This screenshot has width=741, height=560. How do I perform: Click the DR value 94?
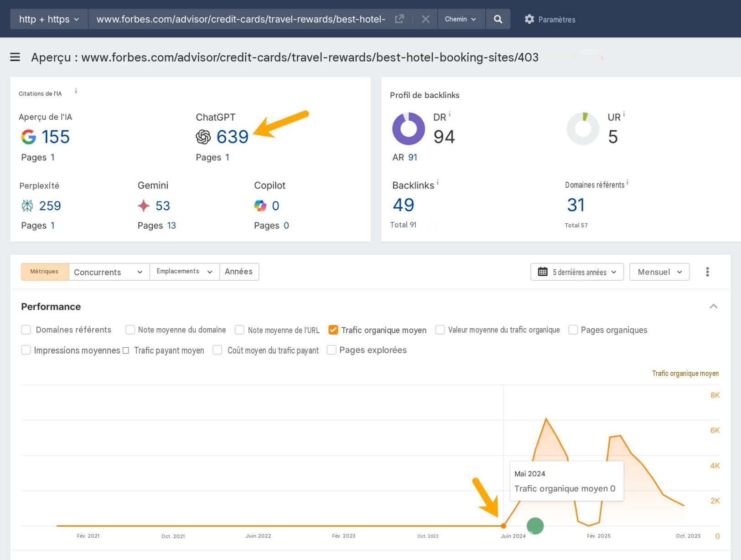[x=444, y=137]
